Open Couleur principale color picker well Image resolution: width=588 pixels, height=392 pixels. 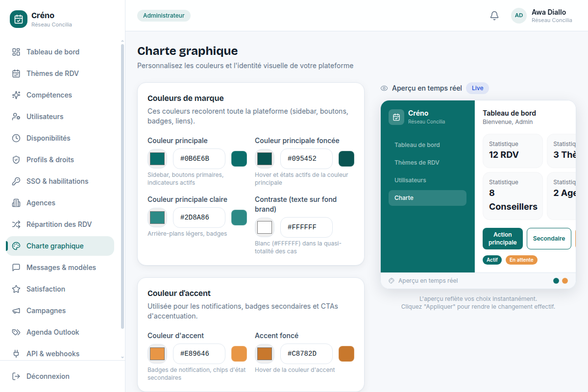[157, 159]
